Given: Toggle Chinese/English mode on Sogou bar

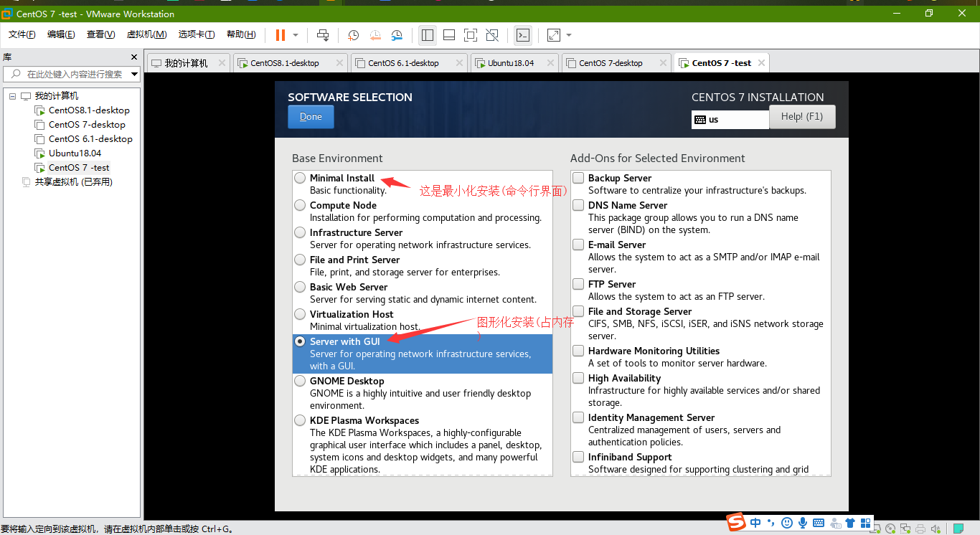Looking at the screenshot, I should point(755,523).
